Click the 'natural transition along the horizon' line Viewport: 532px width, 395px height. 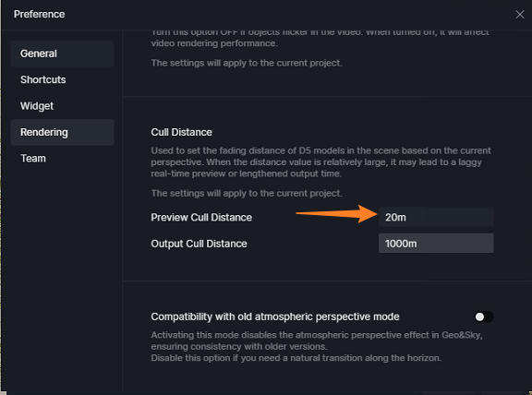296,358
